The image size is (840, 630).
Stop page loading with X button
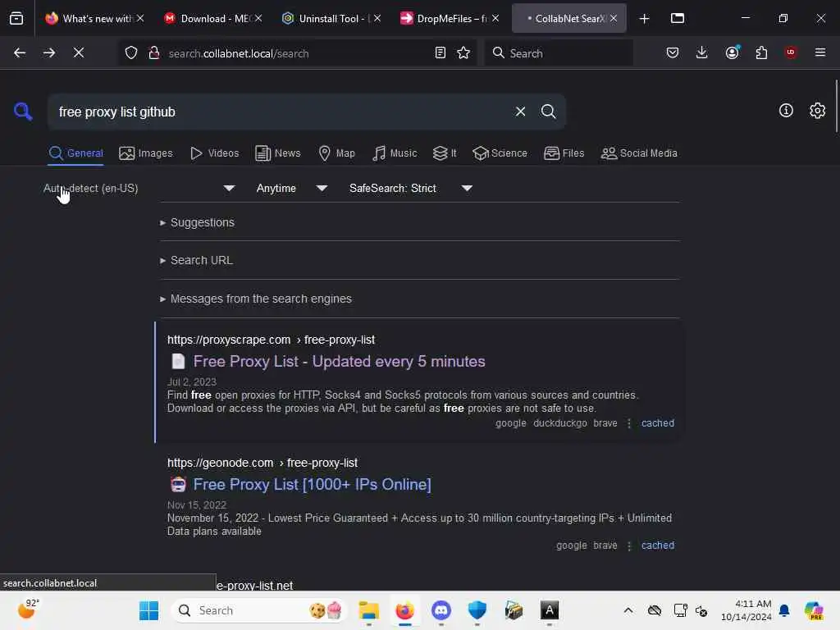(79, 52)
